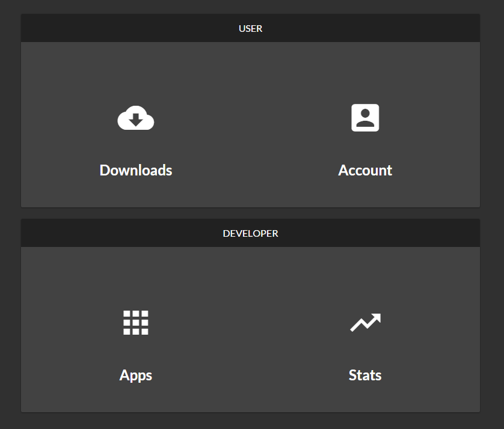Screen dimensions: 504x429
Task: View Stats via its text label
Action: tap(365, 375)
